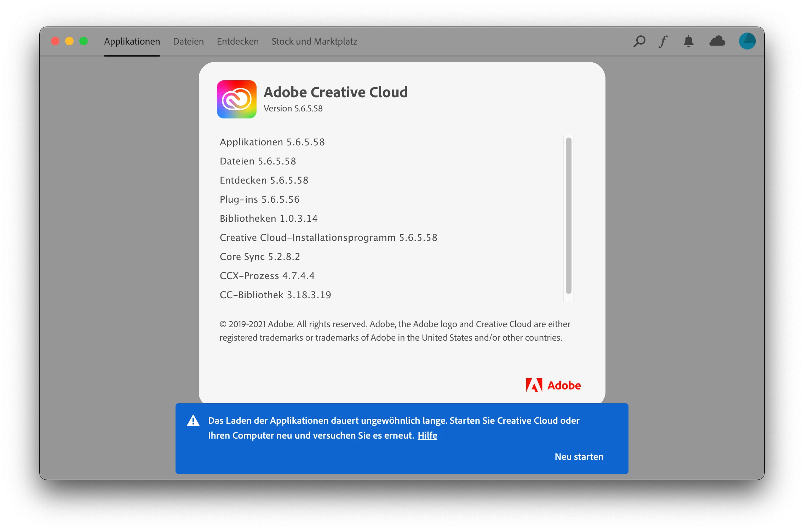Click the cloud sync status icon
The image size is (804, 532).
tap(717, 41)
